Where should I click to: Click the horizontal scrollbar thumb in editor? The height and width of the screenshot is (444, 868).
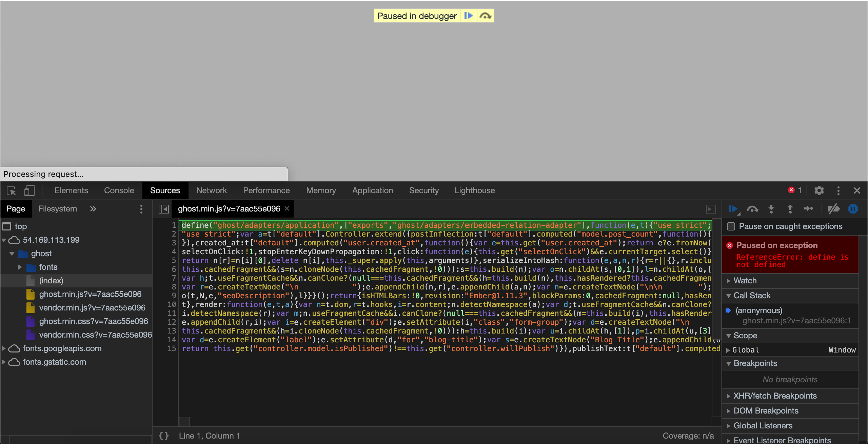(184, 422)
